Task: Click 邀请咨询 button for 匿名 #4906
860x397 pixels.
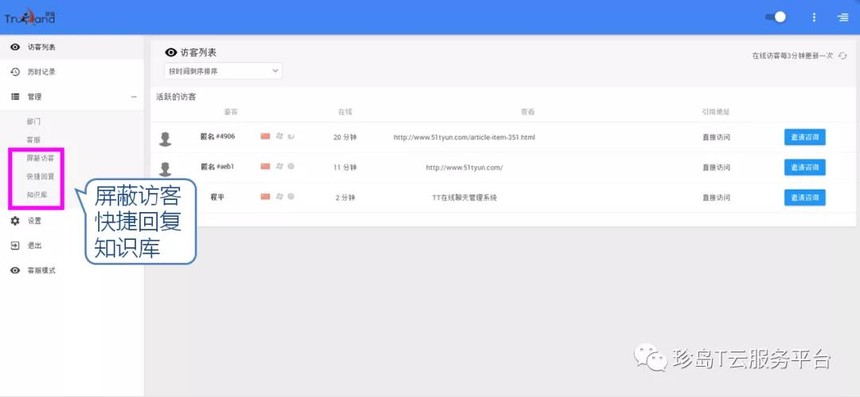Action: click(x=805, y=137)
